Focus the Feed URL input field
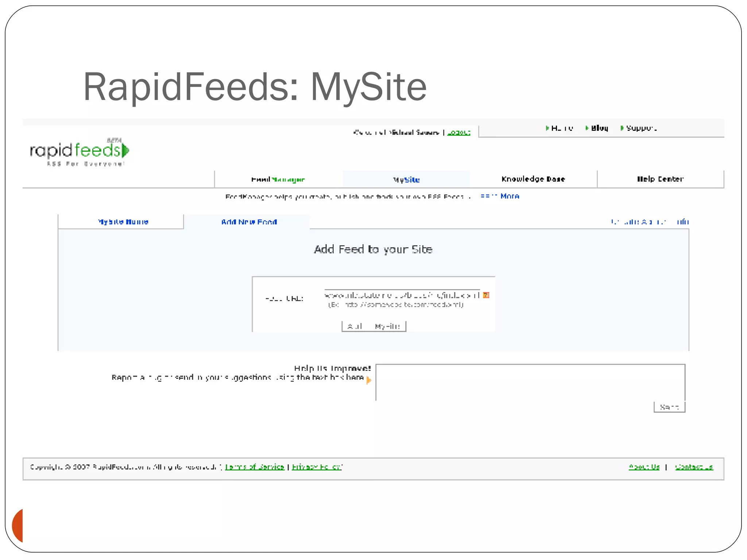Screen dimensions: 747x560 (x=402, y=295)
